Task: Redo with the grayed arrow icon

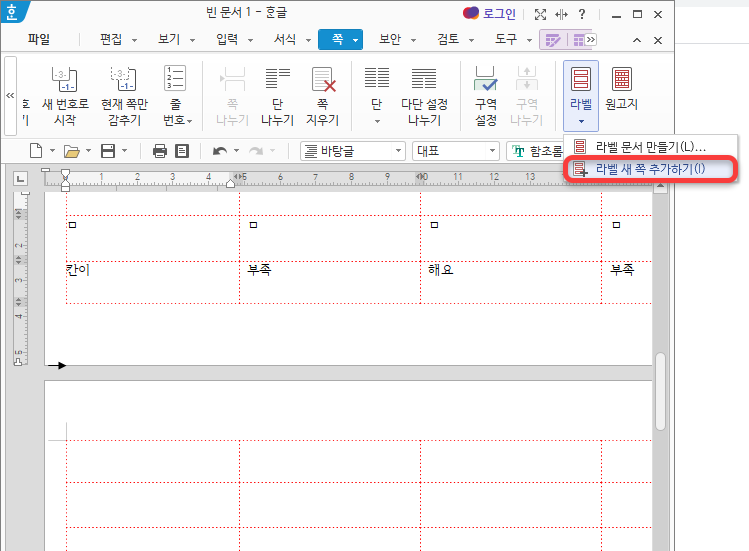Action: pyautogui.click(x=256, y=151)
